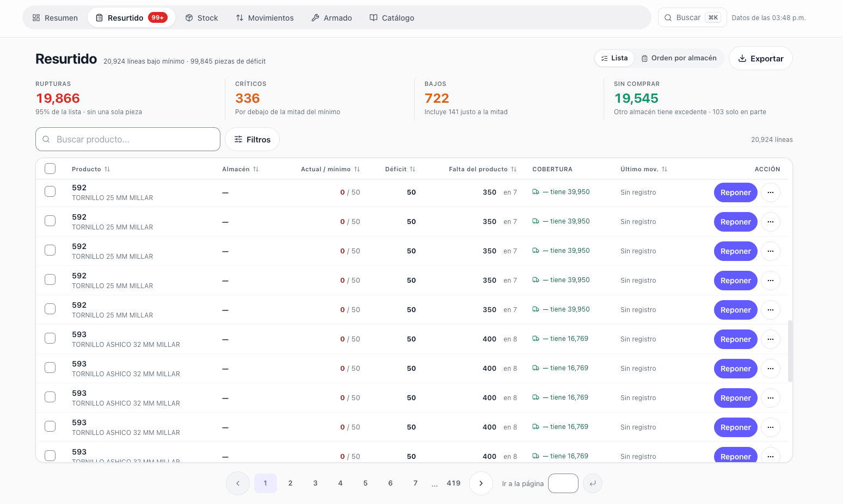Select the Resurtido tab

click(x=131, y=18)
